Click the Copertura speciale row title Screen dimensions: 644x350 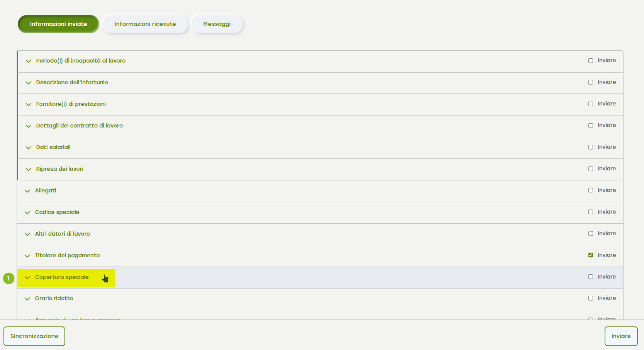tap(62, 277)
